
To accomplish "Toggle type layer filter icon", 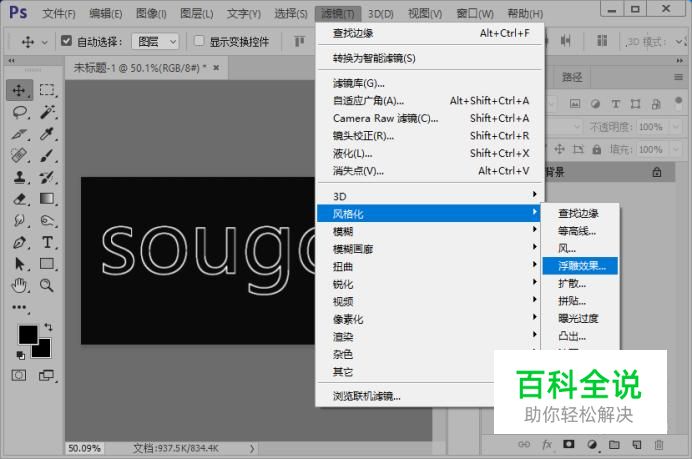I will point(616,104).
